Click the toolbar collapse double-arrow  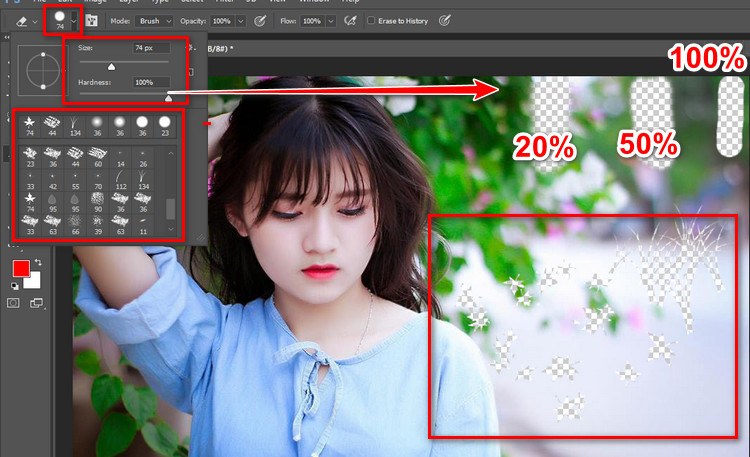[x=7, y=37]
